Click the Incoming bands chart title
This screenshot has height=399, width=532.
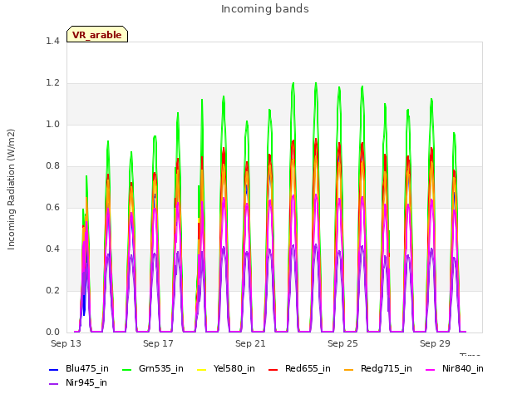[x=265, y=9]
